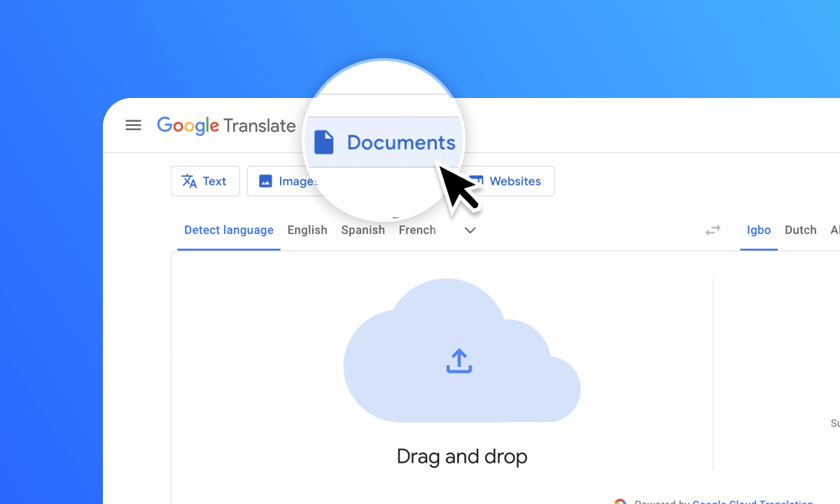Choose French as source language
Viewport: 840px width, 504px height.
click(x=417, y=230)
